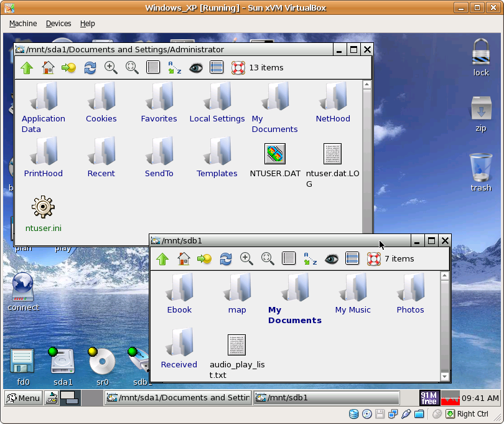The height and width of the screenshot is (424, 504).
Task: Go up a directory in /mnt/sdb1 window
Action: 162,259
